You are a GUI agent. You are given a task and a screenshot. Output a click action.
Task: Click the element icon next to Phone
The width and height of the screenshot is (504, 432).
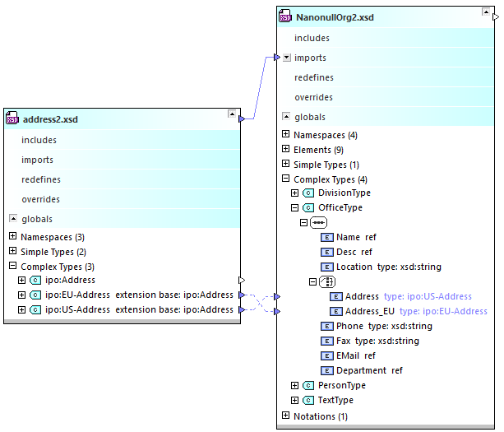coord(326,327)
